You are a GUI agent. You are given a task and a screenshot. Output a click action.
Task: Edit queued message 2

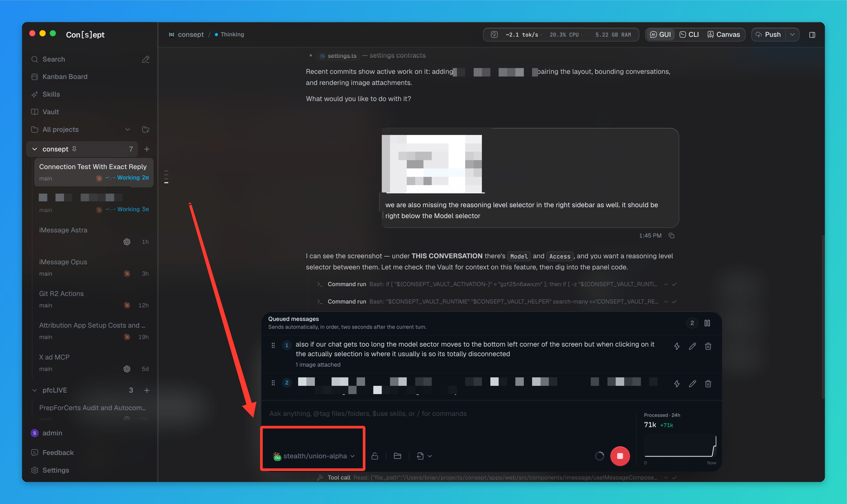[692, 383]
